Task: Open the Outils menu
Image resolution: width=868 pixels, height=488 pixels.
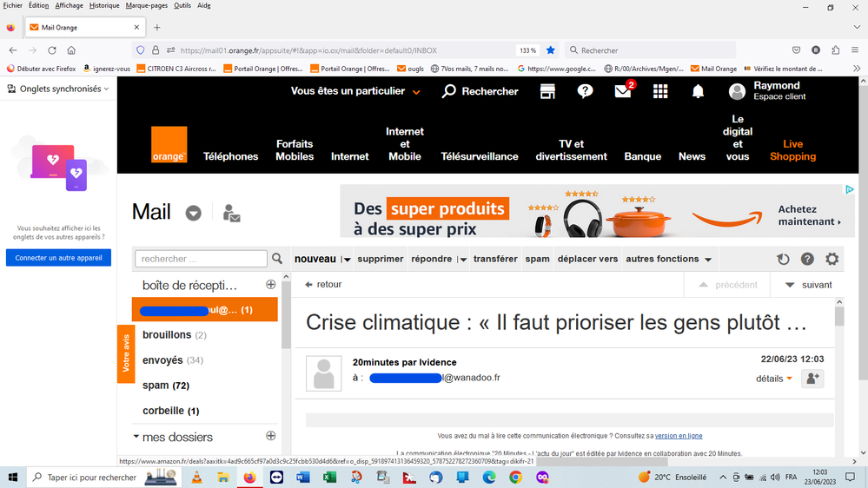Action: pyautogui.click(x=182, y=5)
